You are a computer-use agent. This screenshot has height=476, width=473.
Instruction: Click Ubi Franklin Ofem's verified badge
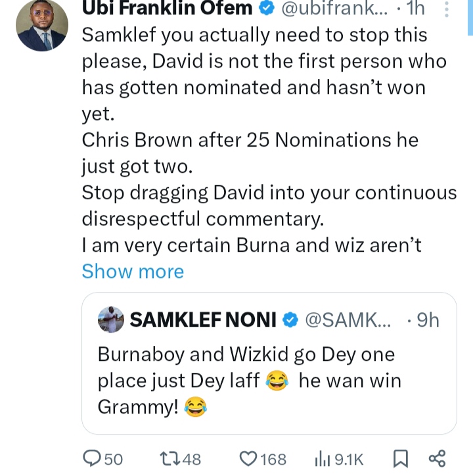click(x=267, y=9)
